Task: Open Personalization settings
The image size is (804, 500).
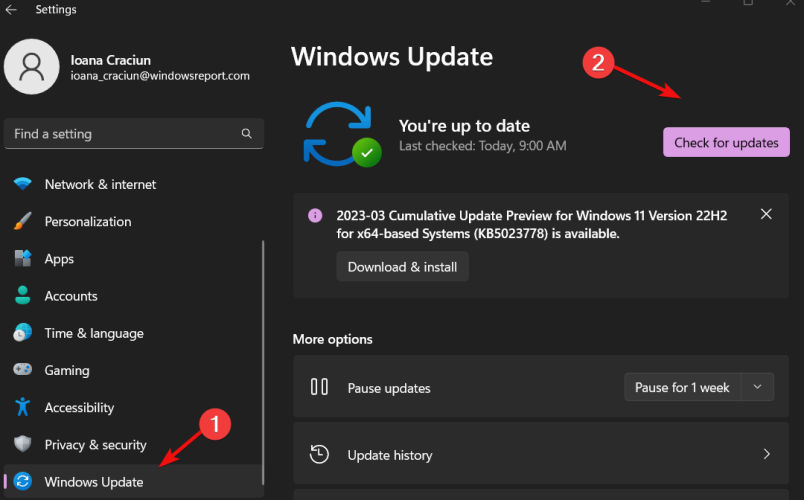Action: click(133, 222)
